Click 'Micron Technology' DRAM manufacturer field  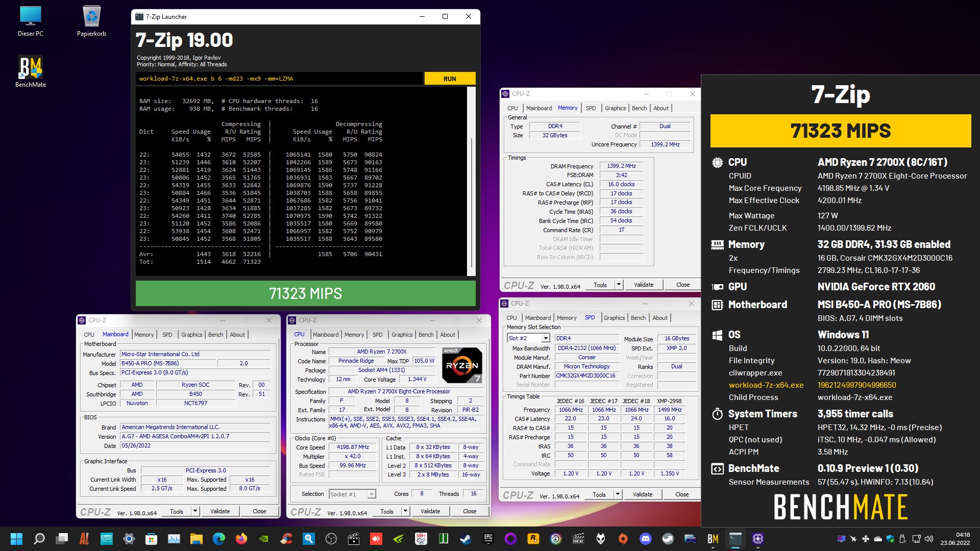coord(586,366)
